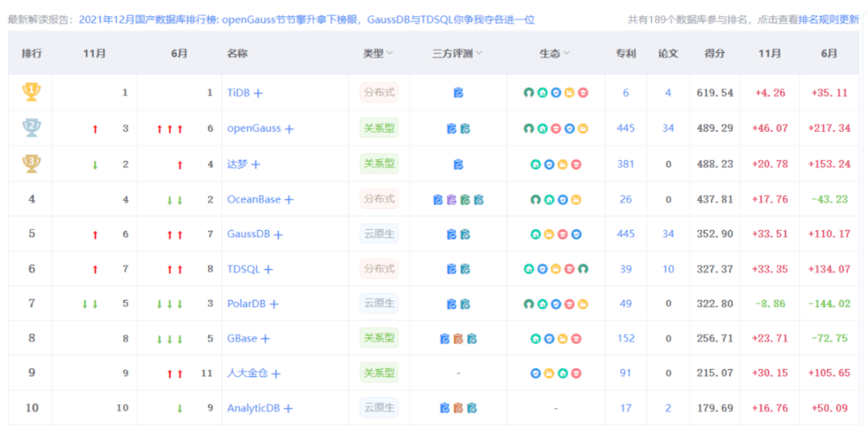The height and width of the screenshot is (426, 868).
Task: Click TDSQL's dark green headset ecosystem icon
Action: pos(583,269)
